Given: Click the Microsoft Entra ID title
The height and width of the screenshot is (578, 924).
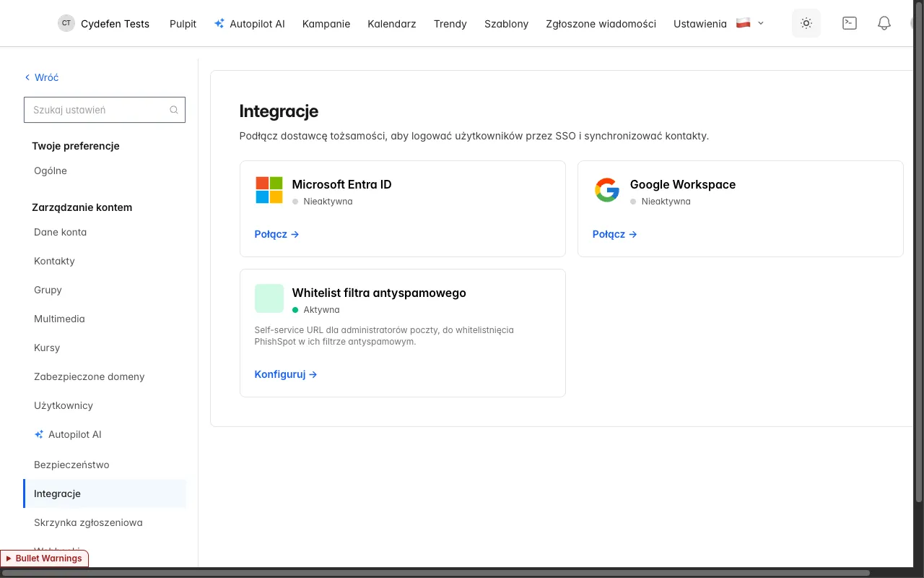Looking at the screenshot, I should click(341, 184).
